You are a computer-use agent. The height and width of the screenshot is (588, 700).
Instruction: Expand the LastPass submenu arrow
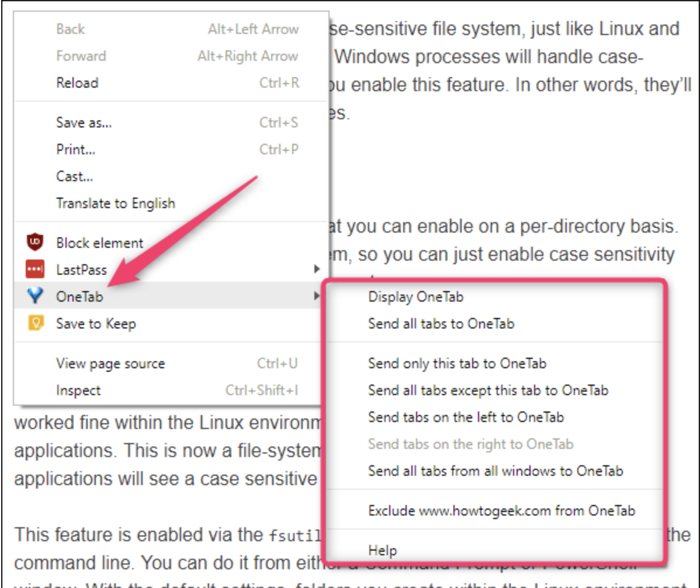[317, 269]
